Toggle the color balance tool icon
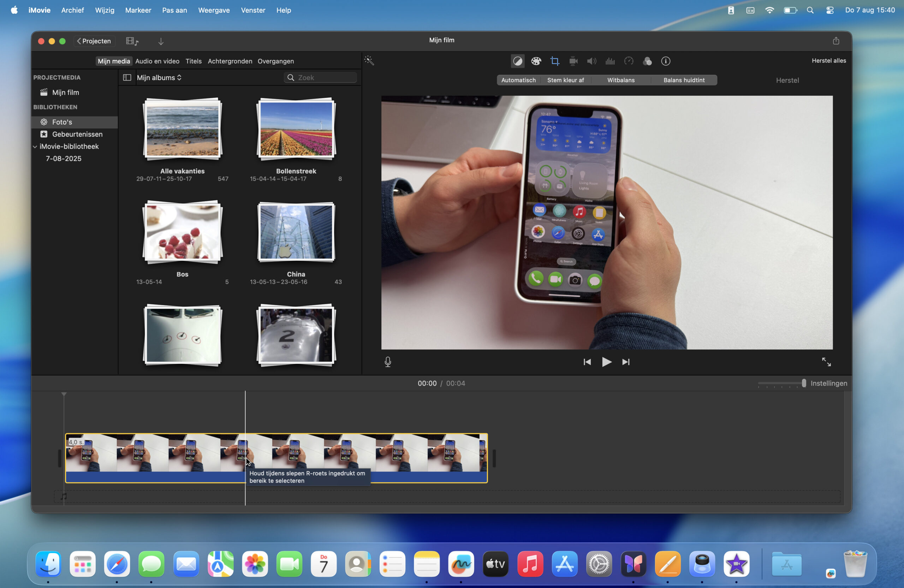 coord(517,61)
